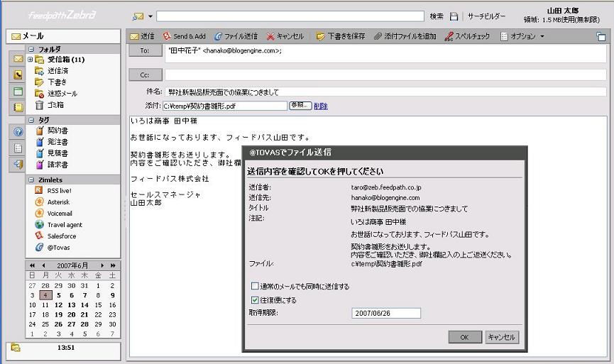This screenshot has width=614, height=364.
Task: Click the logout arrow icon in left sidebar
Action: [18, 165]
